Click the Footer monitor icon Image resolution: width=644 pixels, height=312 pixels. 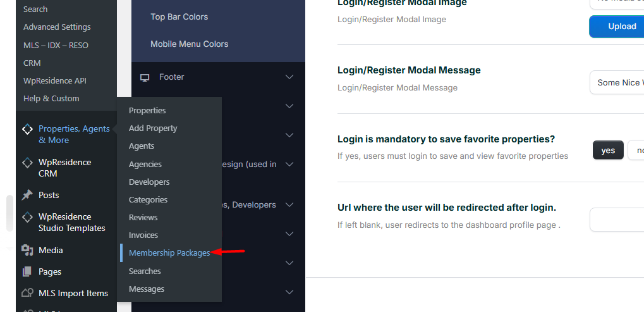145,77
